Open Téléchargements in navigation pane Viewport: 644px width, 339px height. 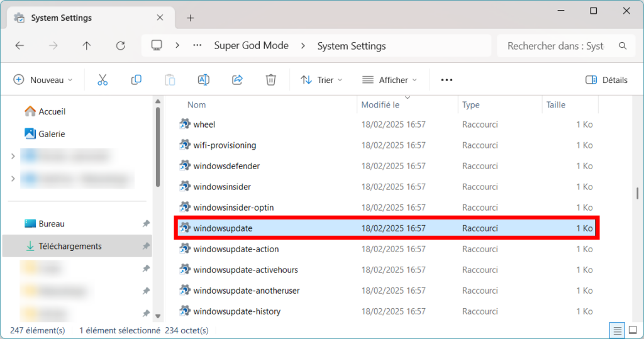77,246
